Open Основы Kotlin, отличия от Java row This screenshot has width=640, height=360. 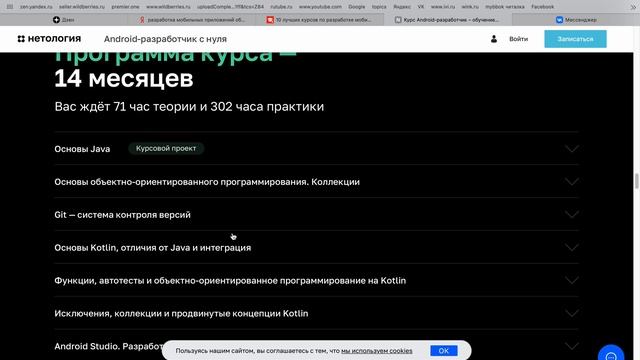pyautogui.click(x=316, y=247)
